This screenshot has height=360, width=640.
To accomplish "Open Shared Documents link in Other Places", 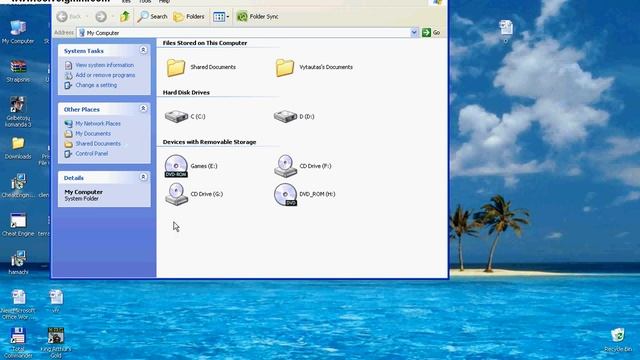I will coord(98,144).
